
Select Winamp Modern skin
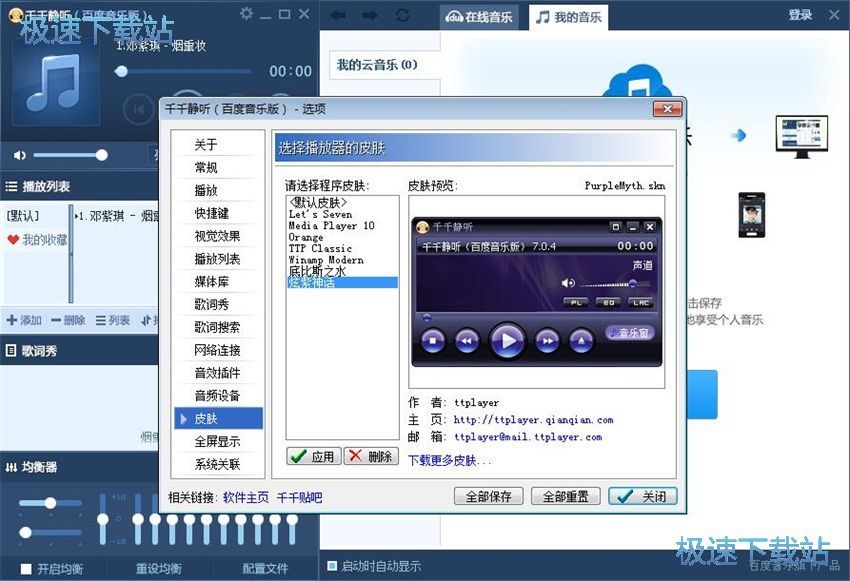tap(342, 260)
